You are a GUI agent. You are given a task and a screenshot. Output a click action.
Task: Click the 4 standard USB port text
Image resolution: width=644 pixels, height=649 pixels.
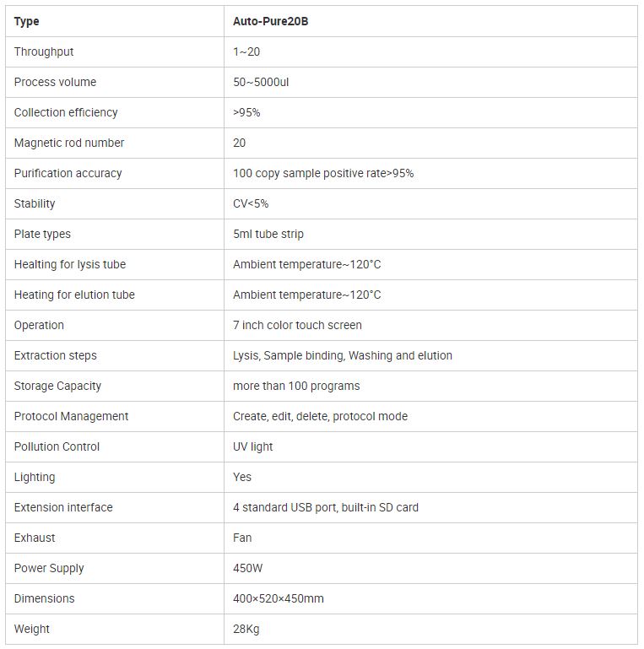click(x=326, y=507)
